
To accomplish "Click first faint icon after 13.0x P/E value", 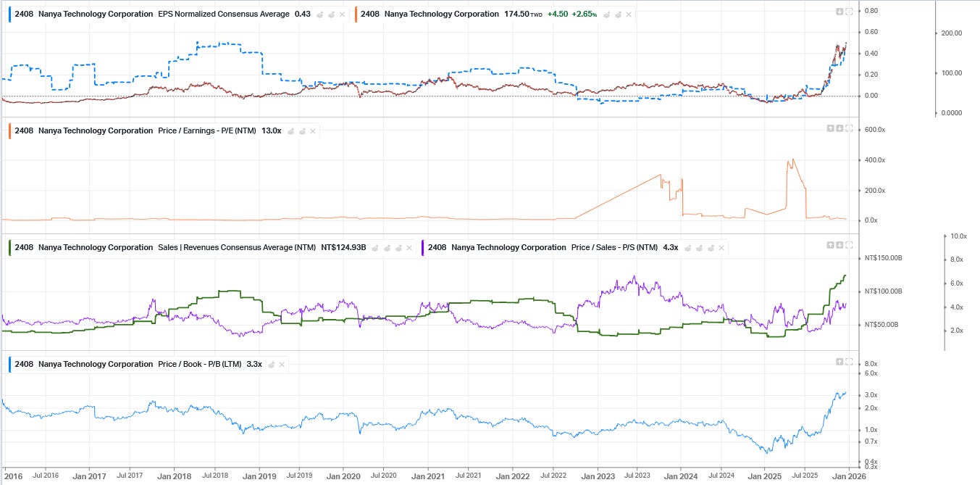I will 290,130.
